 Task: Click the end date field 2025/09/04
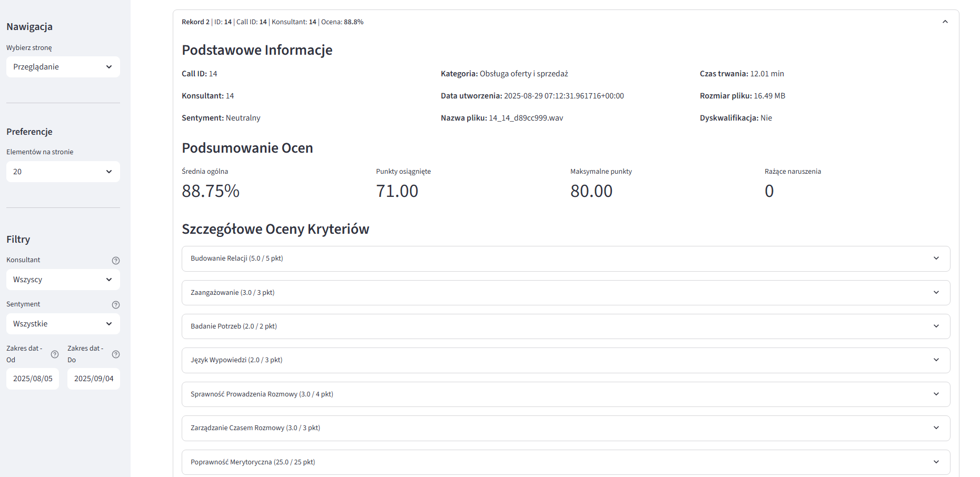click(94, 379)
